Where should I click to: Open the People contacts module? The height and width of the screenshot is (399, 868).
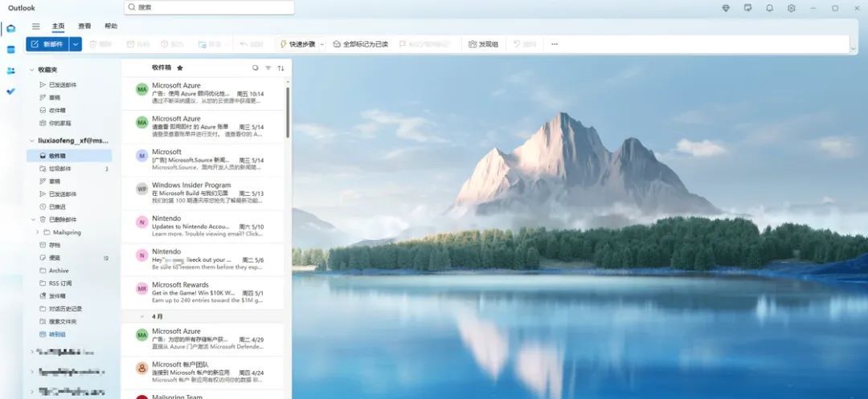[11, 71]
